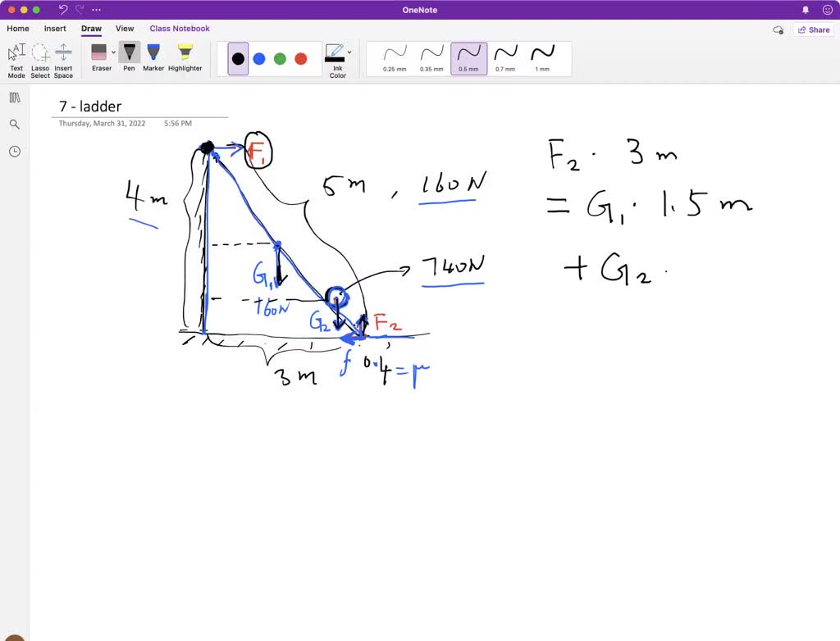Open search in the left sidebar
The image size is (840, 641).
(x=14, y=124)
